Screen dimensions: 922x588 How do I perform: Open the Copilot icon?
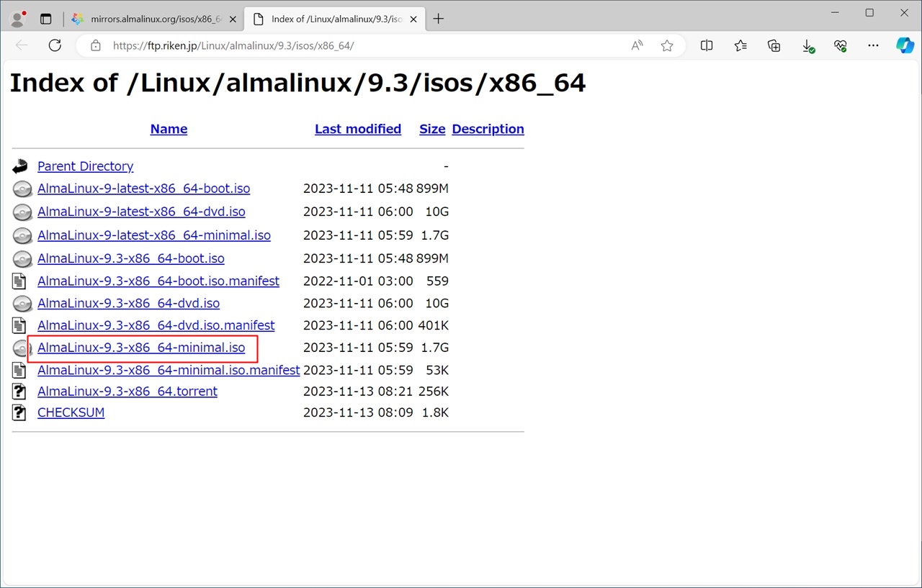905,45
